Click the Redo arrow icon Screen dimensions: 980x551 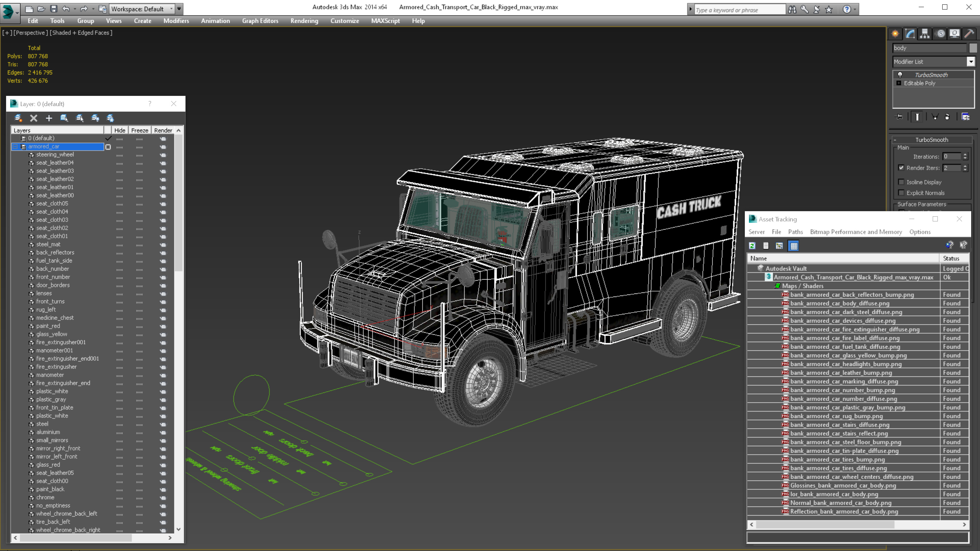(84, 9)
